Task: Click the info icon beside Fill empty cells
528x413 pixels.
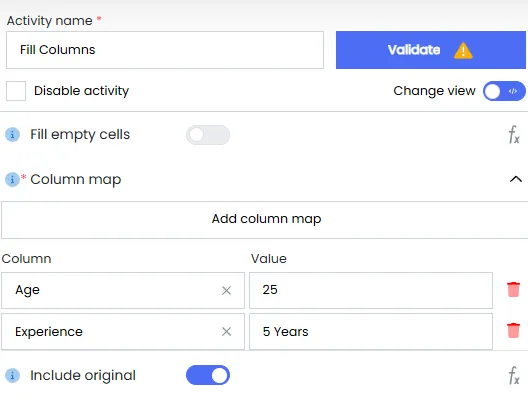Action: 12,135
